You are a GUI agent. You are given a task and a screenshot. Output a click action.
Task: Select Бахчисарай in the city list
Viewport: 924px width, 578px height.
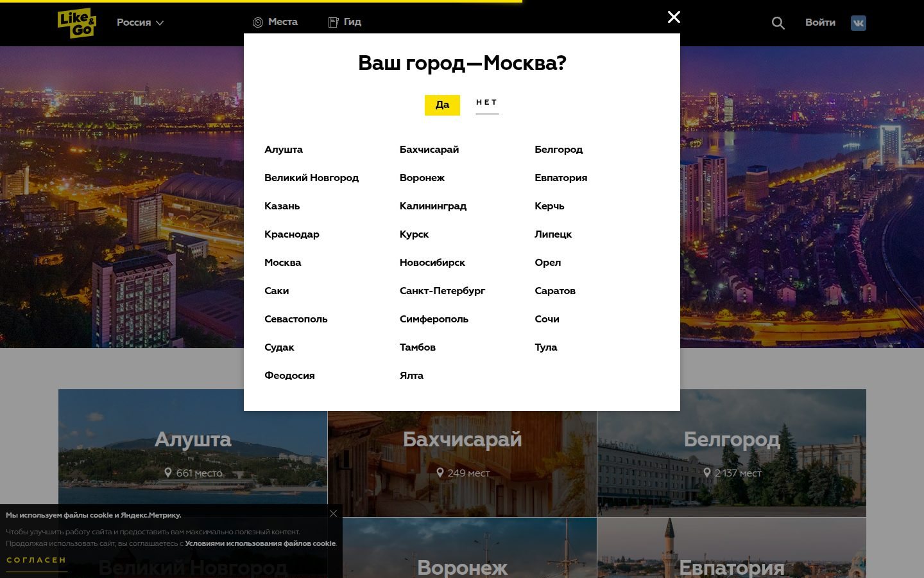429,150
